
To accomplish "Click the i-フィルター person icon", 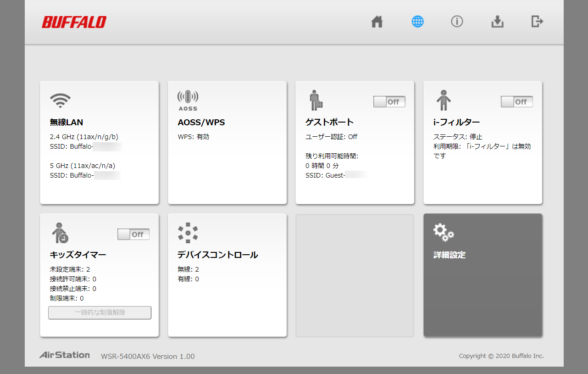I will [444, 100].
